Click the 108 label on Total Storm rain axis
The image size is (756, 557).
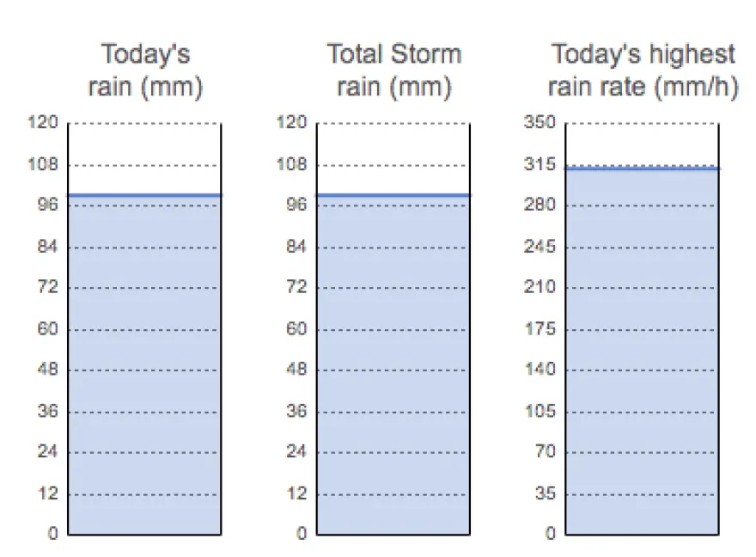pyautogui.click(x=293, y=164)
